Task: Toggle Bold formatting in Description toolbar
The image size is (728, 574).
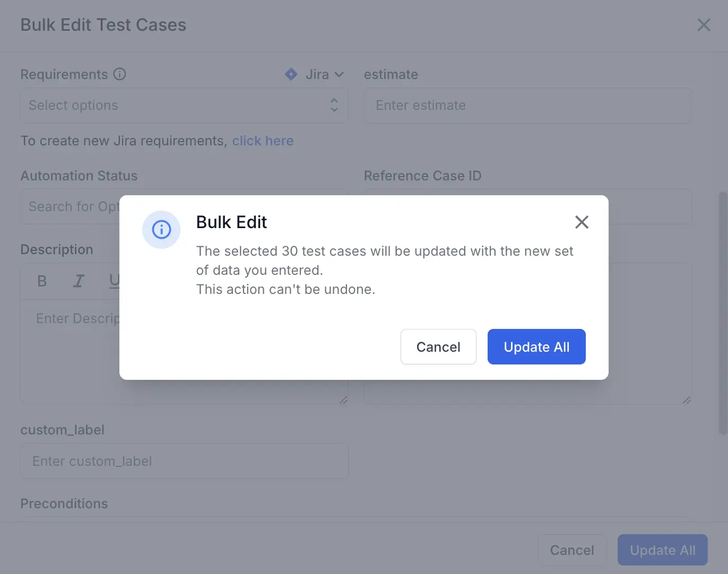Action: point(42,281)
